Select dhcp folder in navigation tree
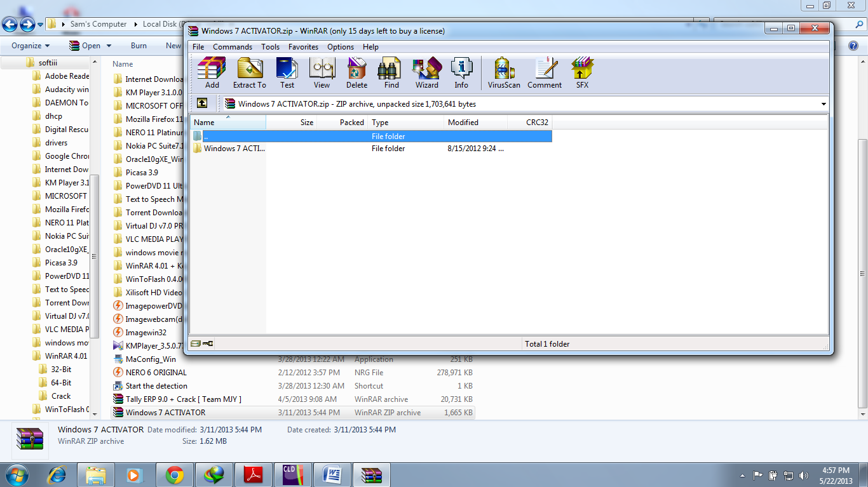Viewport: 868px width, 487px height. pyautogui.click(x=48, y=116)
